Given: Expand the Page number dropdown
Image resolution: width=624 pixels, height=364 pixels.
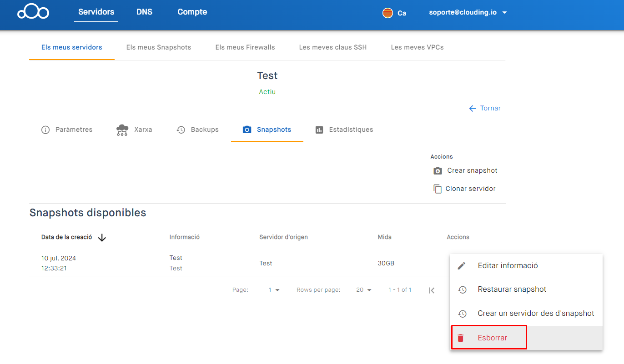Looking at the screenshot, I should click(x=274, y=290).
